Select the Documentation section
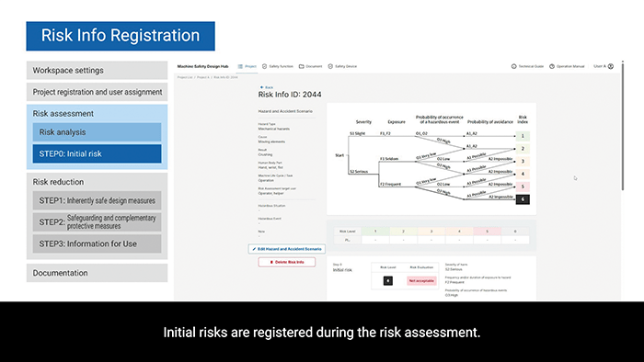The height and width of the screenshot is (362, 644). (97, 273)
